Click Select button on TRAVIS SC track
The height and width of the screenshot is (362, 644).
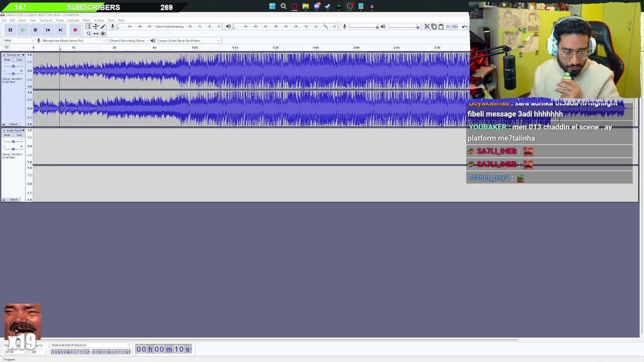[x=14, y=124]
